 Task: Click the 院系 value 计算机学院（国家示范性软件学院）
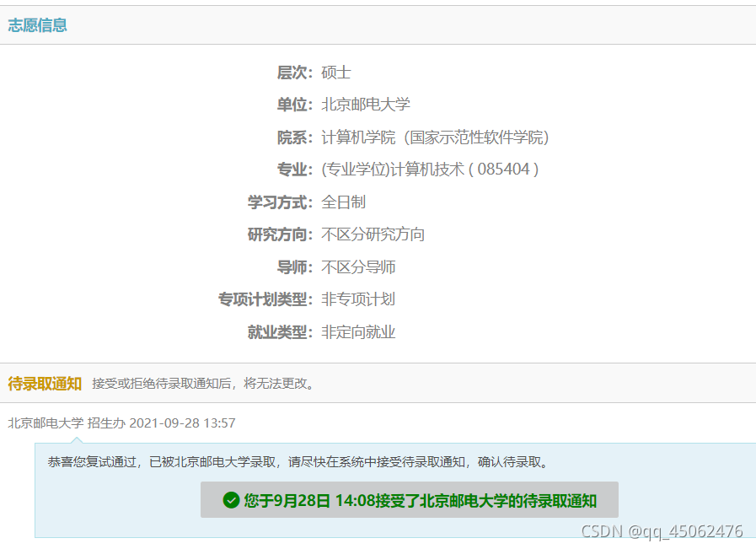[x=436, y=137]
